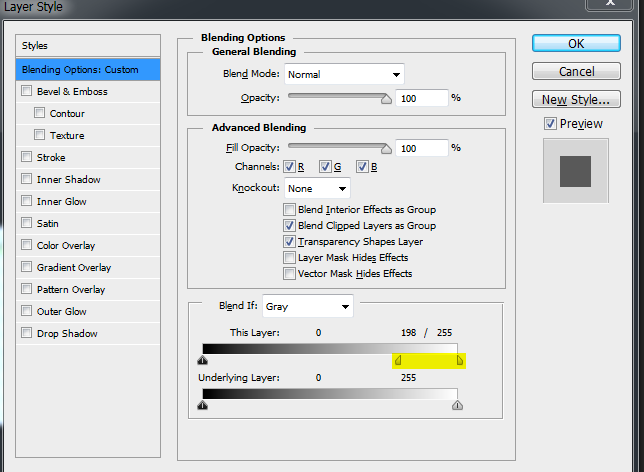The image size is (644, 472).
Task: Open the Gradient Overlay settings row
Action: pyautogui.click(x=88, y=267)
